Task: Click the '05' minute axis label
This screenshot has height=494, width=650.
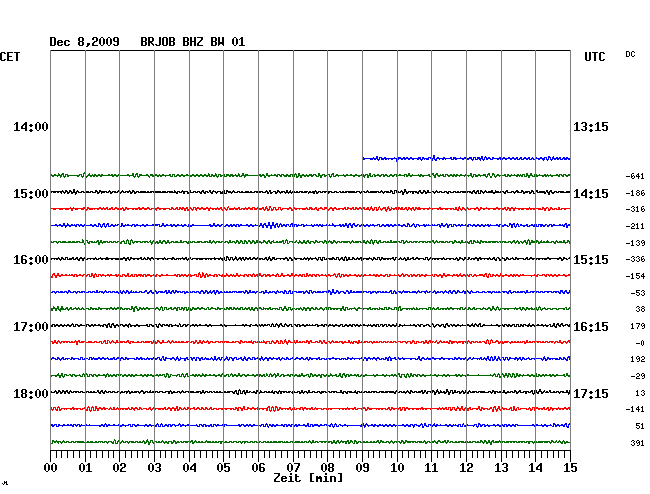Action: click(223, 468)
